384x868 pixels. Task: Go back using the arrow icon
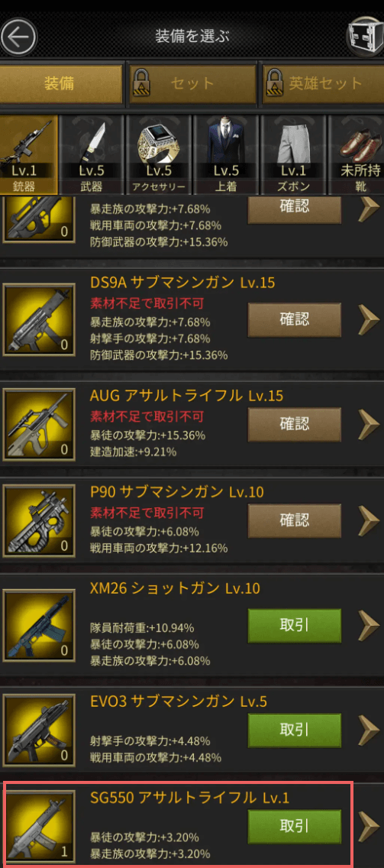[18, 37]
